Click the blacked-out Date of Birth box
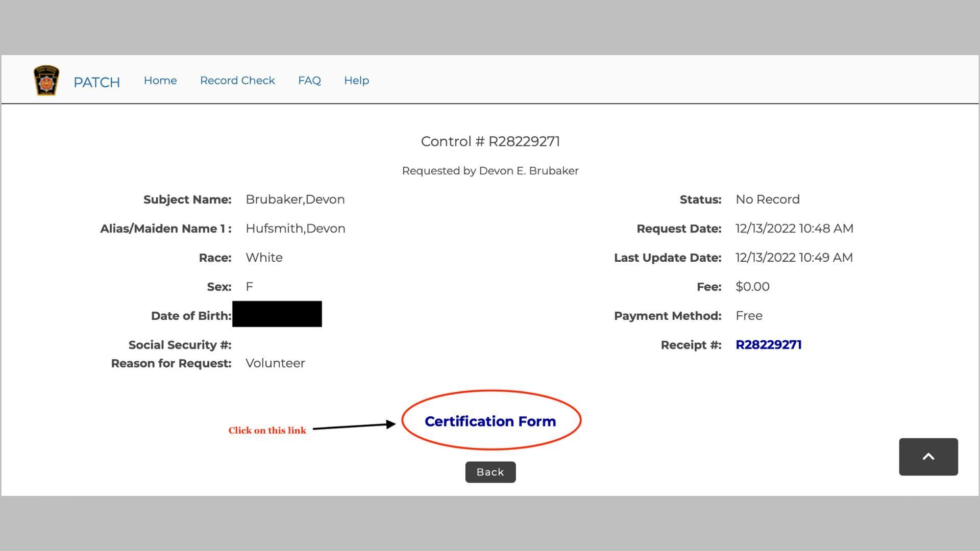The image size is (980, 551). pos(277,314)
